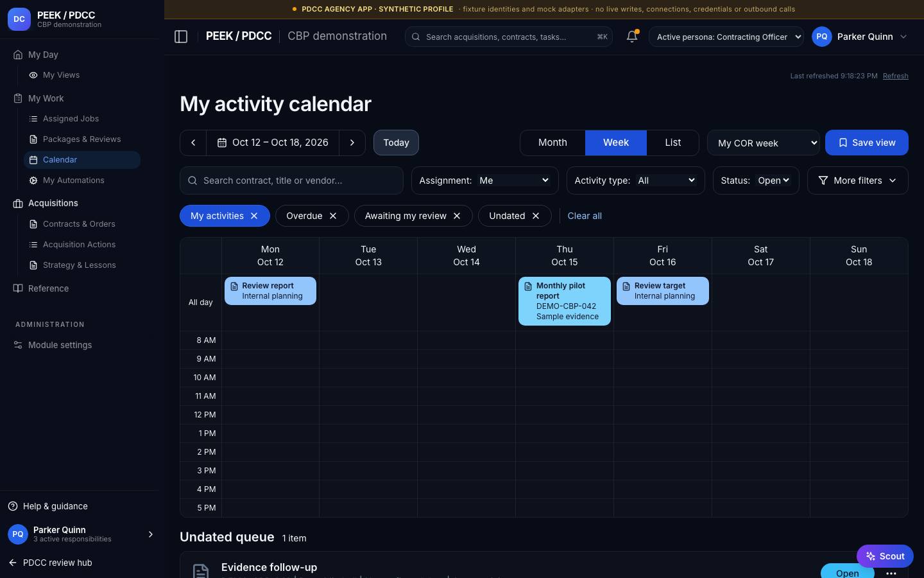Click the global search acquisitions field

point(509,37)
